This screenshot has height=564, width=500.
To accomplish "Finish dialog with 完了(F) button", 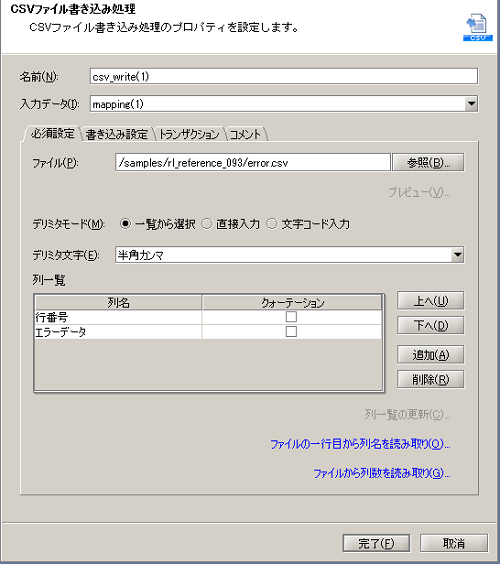I will (x=376, y=543).
